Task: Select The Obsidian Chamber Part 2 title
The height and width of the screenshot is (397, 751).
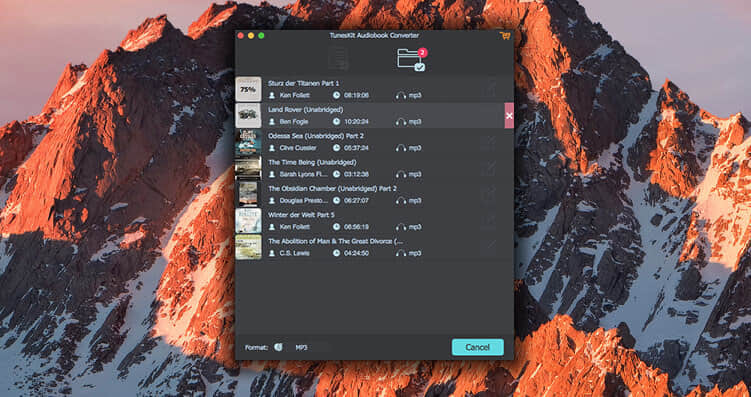Action: [332, 189]
